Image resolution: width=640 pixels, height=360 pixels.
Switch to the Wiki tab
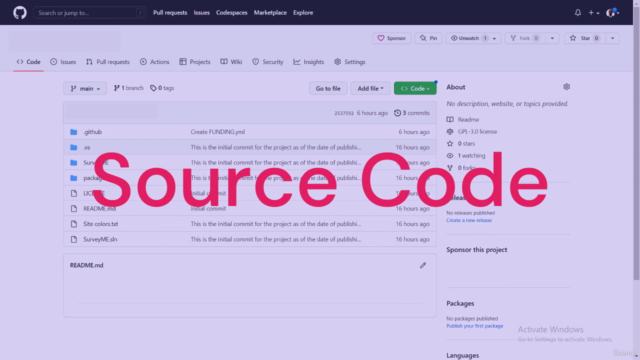click(x=231, y=62)
